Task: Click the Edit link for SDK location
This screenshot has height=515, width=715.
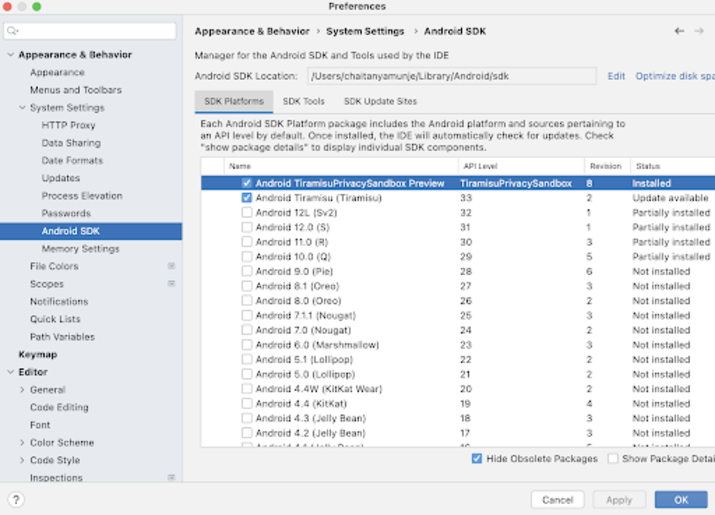Action: click(616, 76)
